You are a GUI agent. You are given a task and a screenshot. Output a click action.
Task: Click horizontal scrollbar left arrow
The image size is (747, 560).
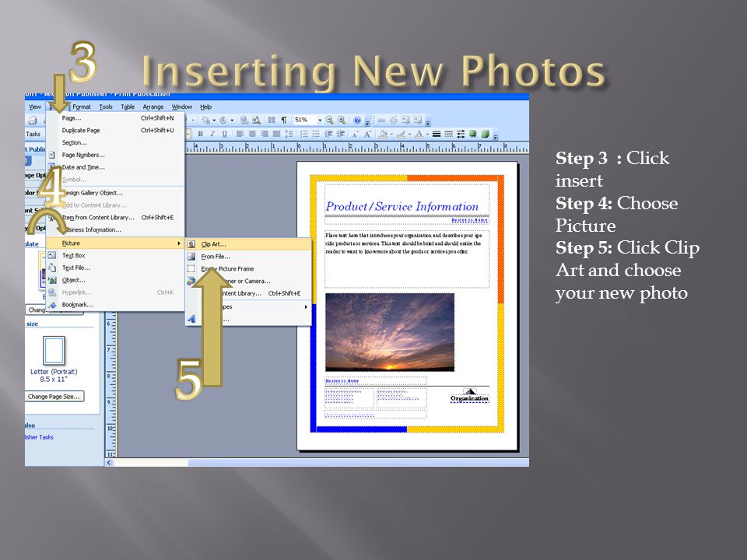click(109, 462)
